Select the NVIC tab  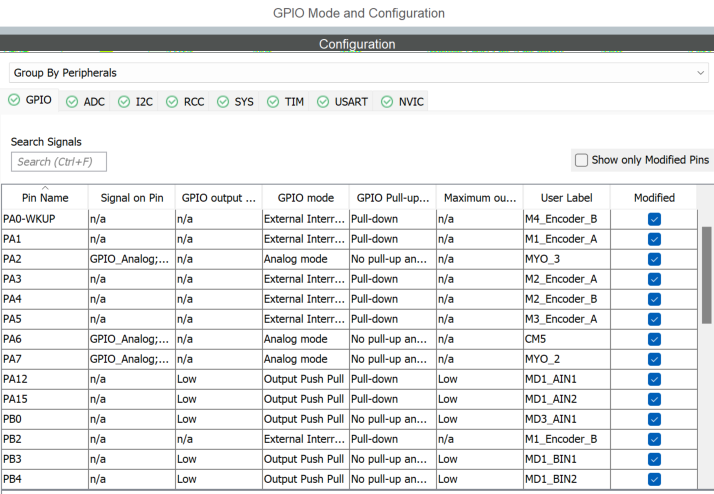click(x=402, y=102)
